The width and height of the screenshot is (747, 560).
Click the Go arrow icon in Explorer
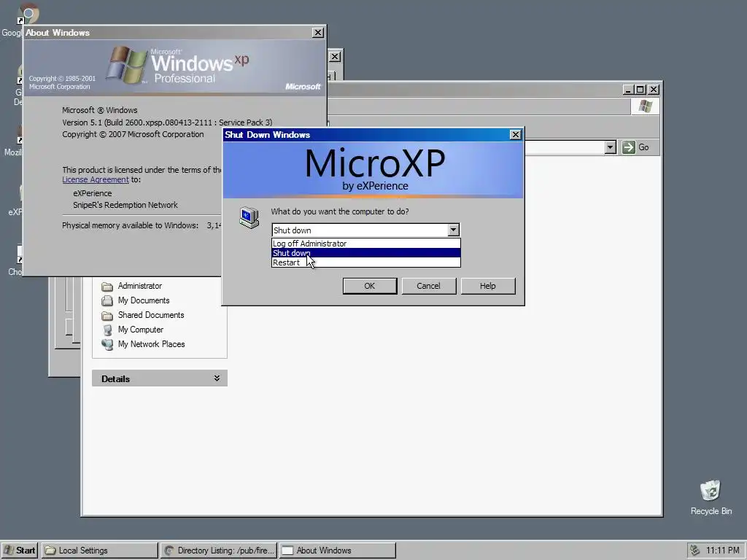[x=629, y=147]
